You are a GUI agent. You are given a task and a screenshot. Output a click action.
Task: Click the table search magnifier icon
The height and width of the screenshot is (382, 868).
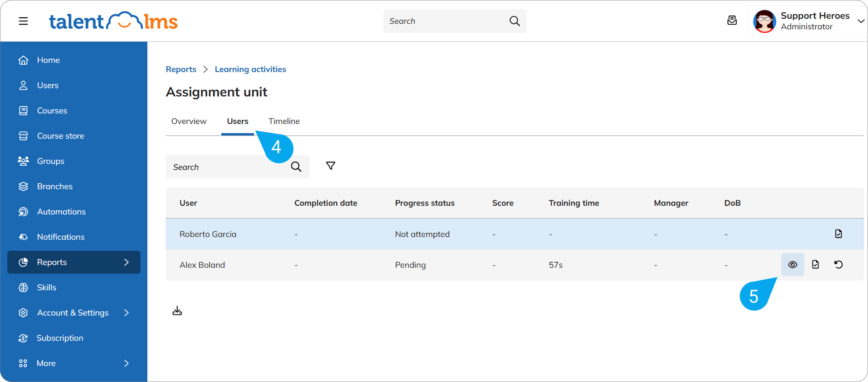point(296,167)
